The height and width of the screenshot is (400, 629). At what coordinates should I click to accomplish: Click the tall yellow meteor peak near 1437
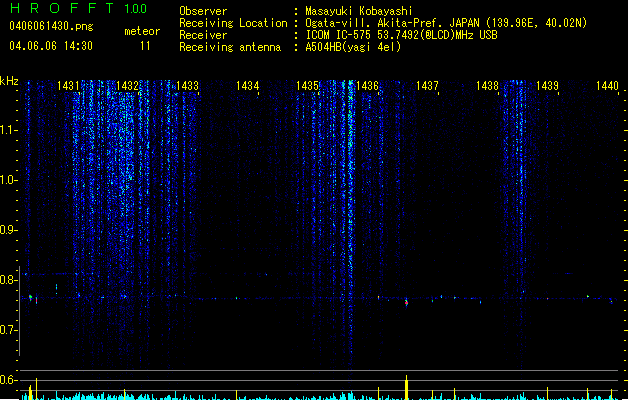[x=406, y=388]
